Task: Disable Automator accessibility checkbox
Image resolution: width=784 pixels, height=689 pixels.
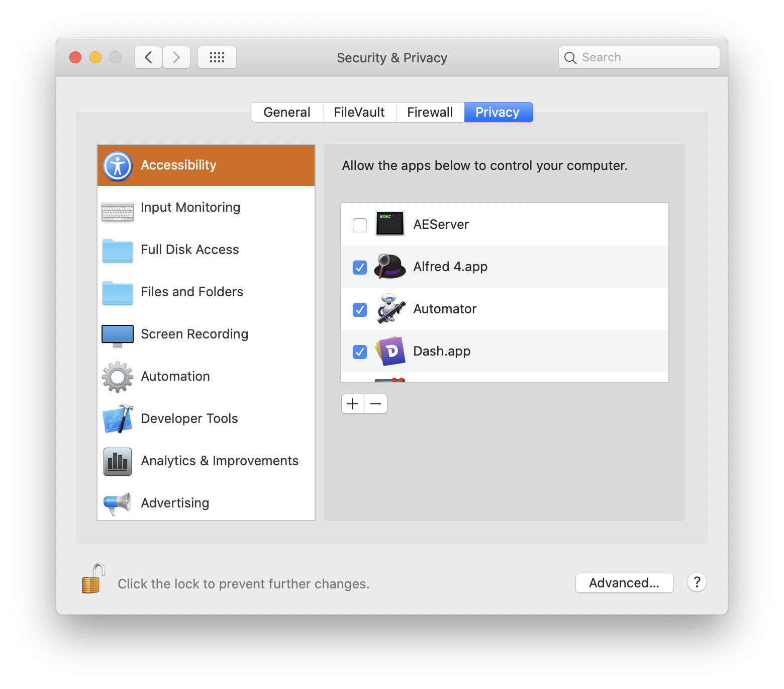Action: [x=360, y=309]
